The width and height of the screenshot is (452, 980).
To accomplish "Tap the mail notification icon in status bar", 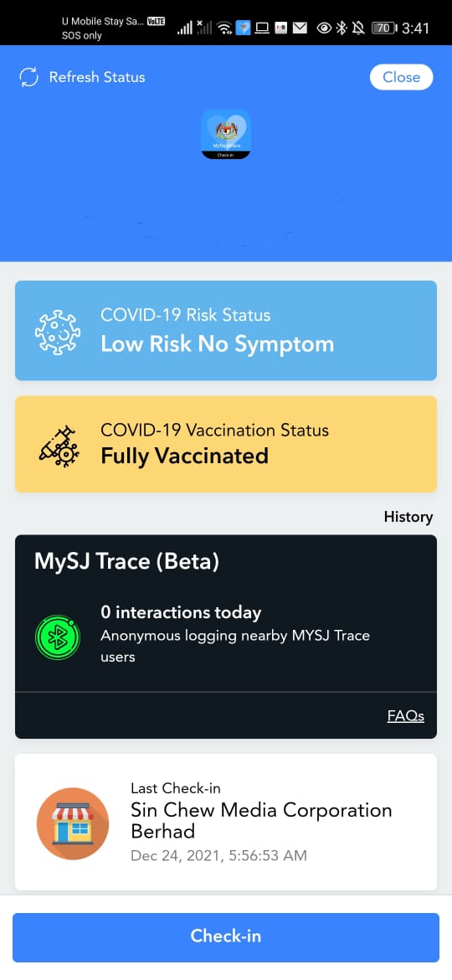I will (300, 28).
